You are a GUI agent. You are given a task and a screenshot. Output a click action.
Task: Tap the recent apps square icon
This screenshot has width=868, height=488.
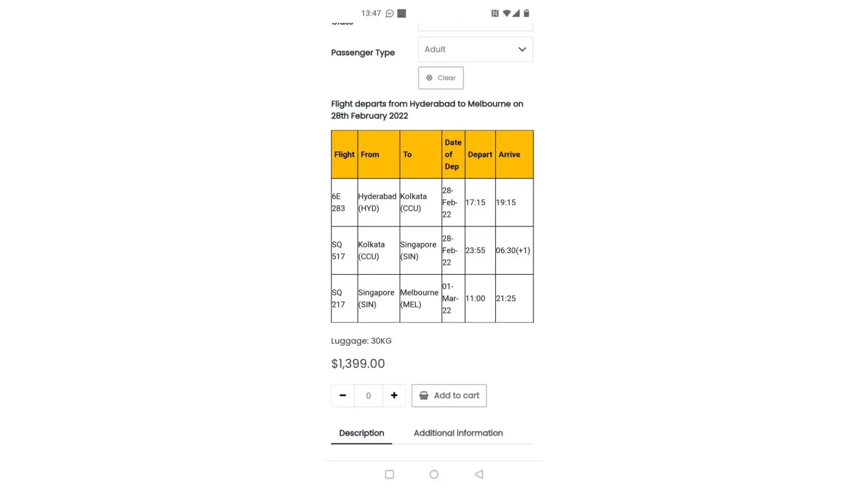coord(389,474)
